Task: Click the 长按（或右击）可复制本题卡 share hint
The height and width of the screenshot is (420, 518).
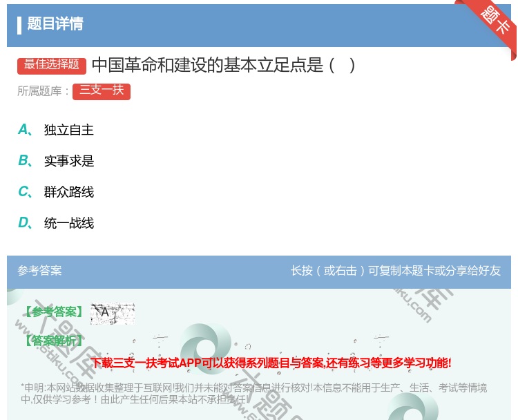Action: pos(396,271)
